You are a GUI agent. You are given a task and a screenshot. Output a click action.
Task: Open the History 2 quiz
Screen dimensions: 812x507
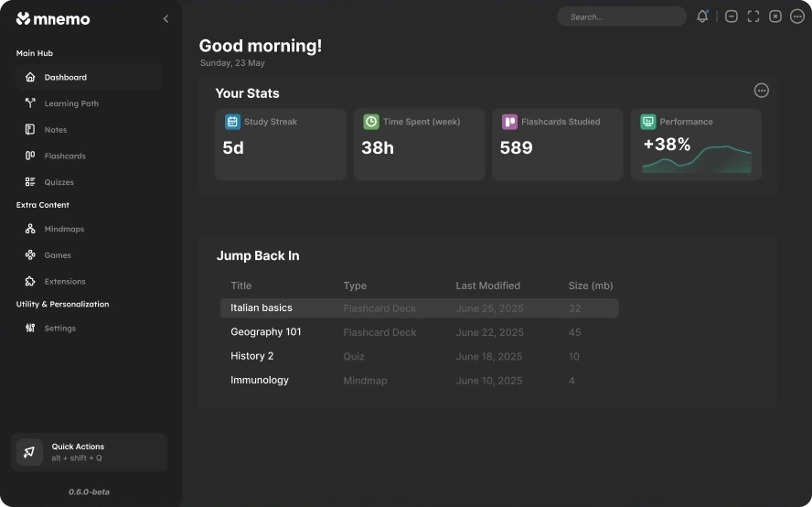(x=251, y=356)
